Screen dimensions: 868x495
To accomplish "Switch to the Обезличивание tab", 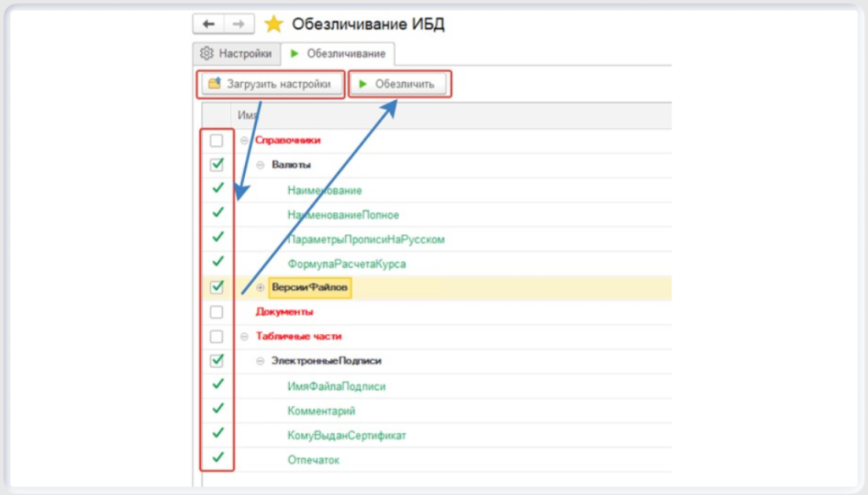I will point(337,53).
